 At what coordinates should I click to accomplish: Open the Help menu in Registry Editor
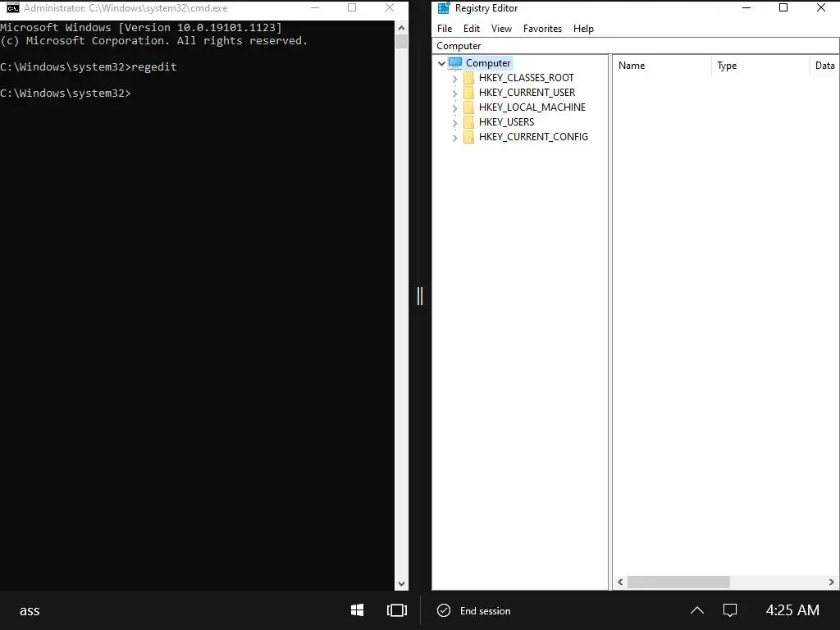click(583, 29)
